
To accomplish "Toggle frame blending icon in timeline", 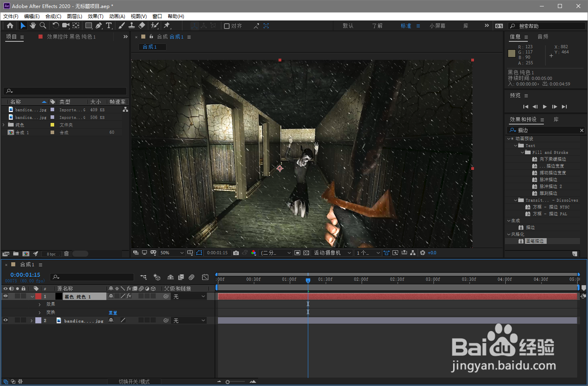I will (181, 277).
